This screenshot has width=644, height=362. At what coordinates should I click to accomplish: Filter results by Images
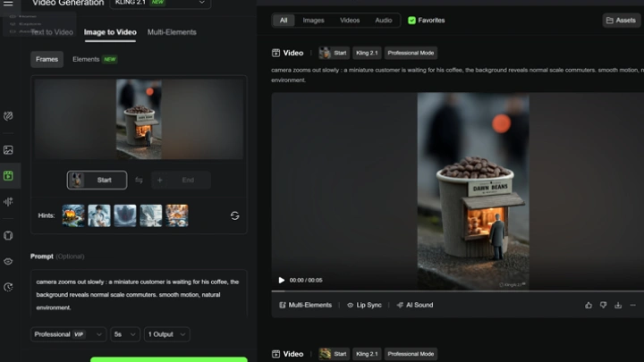pos(313,20)
